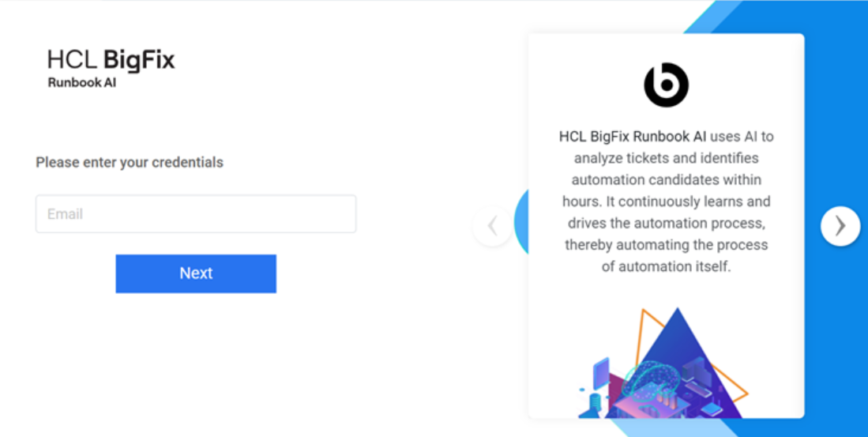Click the word "HCL" in the logo
This screenshot has height=437, width=868.
[x=73, y=59]
